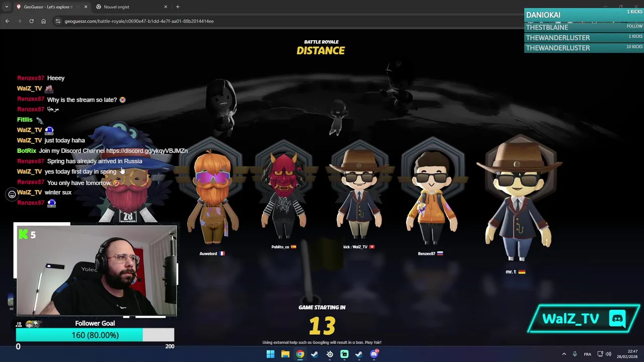Image resolution: width=644 pixels, height=362 pixels.
Task: Click the microphone tray icon
Action: pyautogui.click(x=575, y=354)
